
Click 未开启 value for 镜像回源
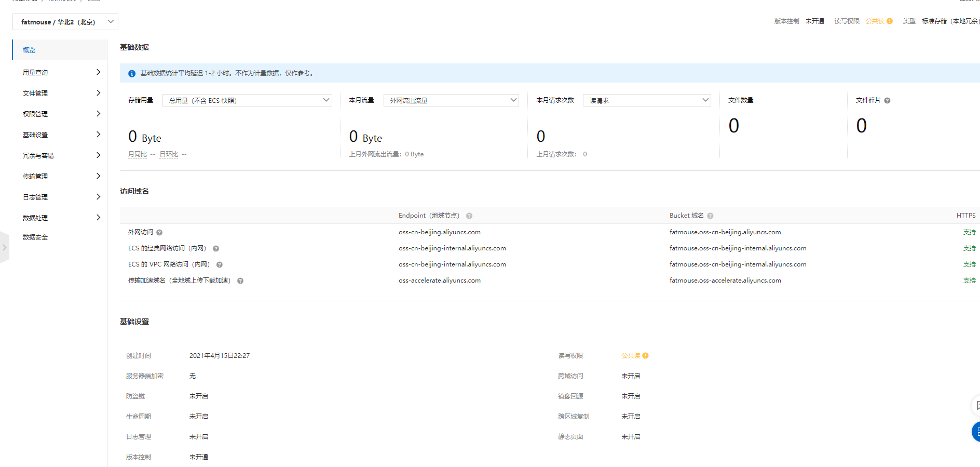(631, 396)
